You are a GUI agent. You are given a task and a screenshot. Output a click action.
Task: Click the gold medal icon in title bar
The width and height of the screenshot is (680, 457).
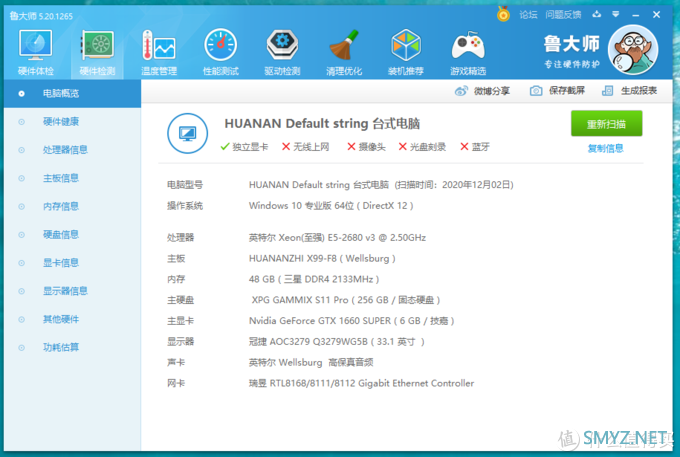(503, 14)
